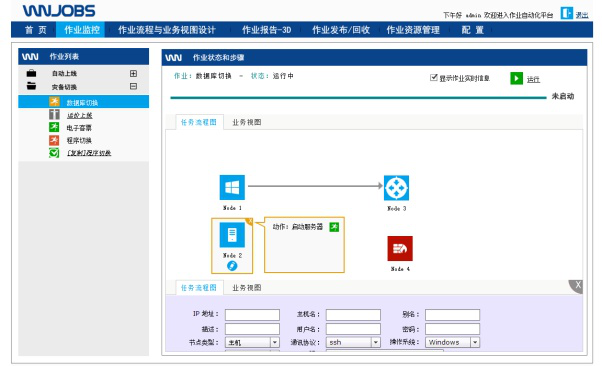This screenshot has width=602, height=366.
Task: Click gray paused icon of second job
Action: click(x=54, y=114)
